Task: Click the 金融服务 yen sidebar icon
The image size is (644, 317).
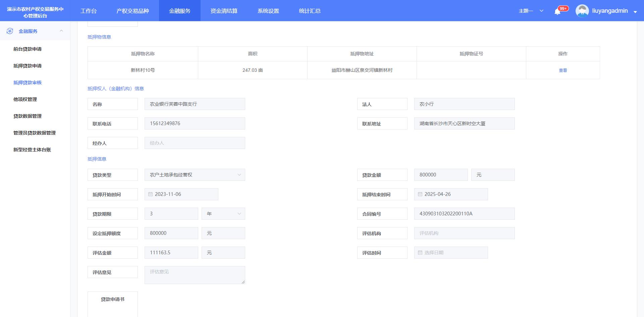Action: pos(10,31)
